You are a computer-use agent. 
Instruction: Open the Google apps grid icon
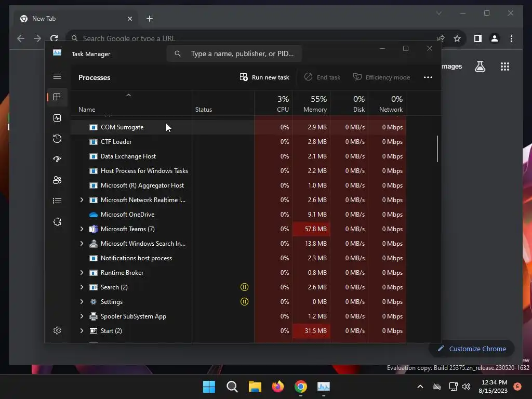click(505, 66)
